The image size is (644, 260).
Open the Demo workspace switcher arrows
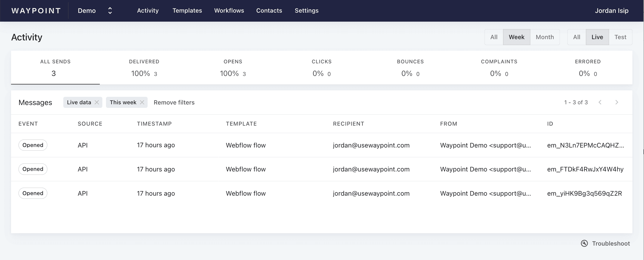(x=110, y=11)
